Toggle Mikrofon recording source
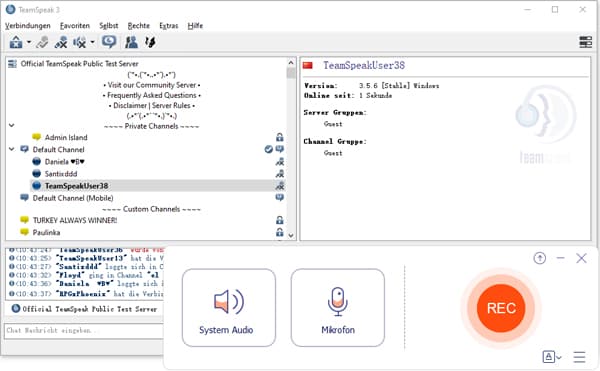 pos(338,308)
